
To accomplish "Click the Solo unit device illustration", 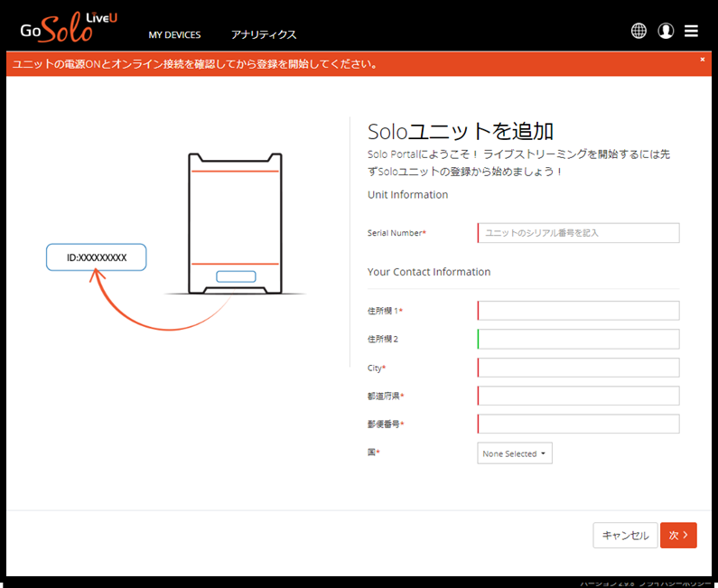I will [x=236, y=223].
